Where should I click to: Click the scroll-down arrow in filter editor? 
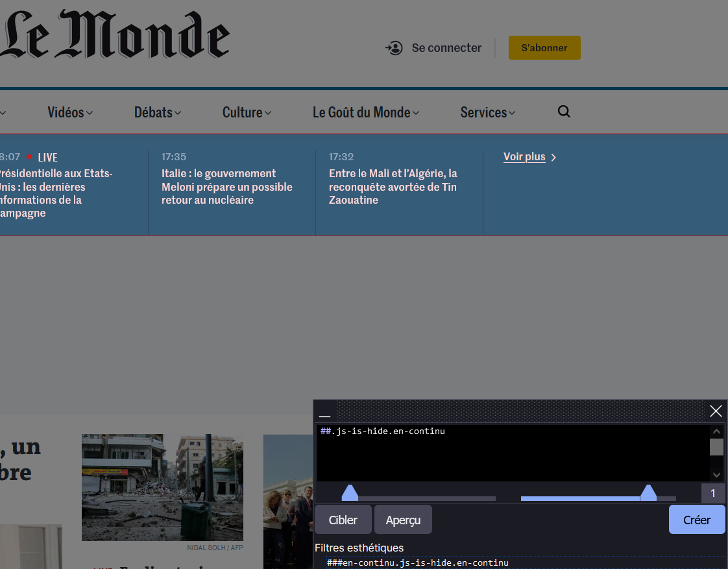pyautogui.click(x=716, y=474)
